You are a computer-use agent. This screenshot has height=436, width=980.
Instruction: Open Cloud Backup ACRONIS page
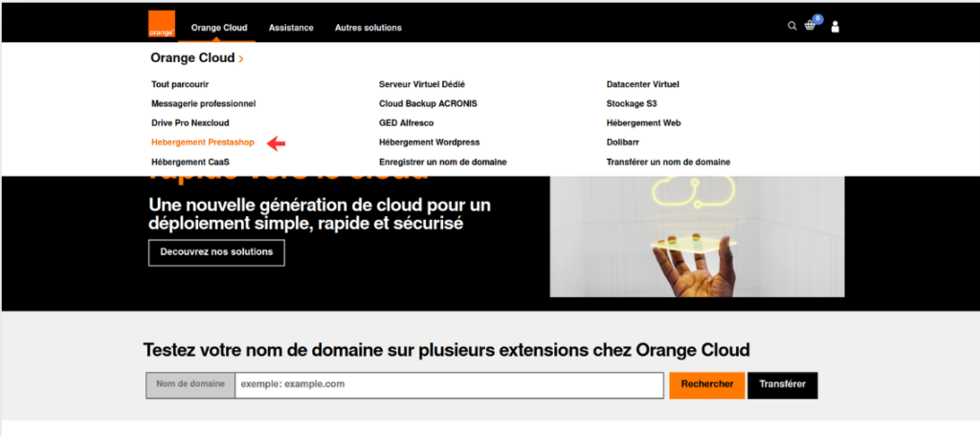428,103
